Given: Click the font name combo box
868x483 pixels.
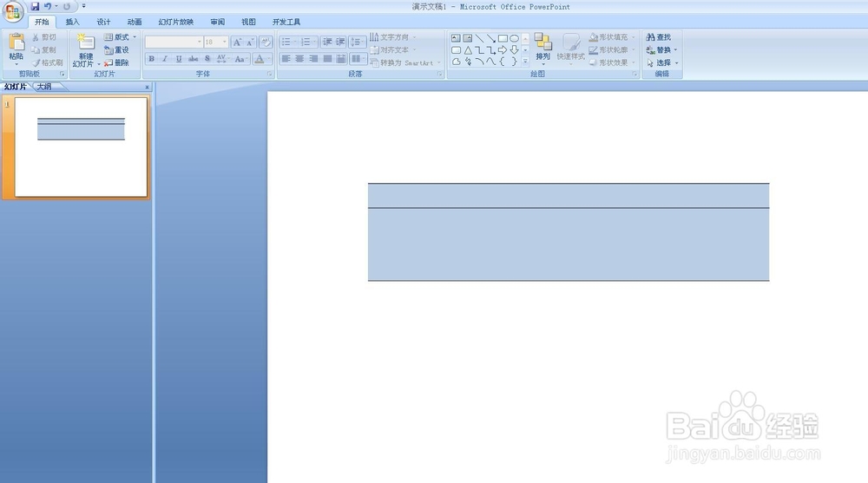Looking at the screenshot, I should pos(174,42).
